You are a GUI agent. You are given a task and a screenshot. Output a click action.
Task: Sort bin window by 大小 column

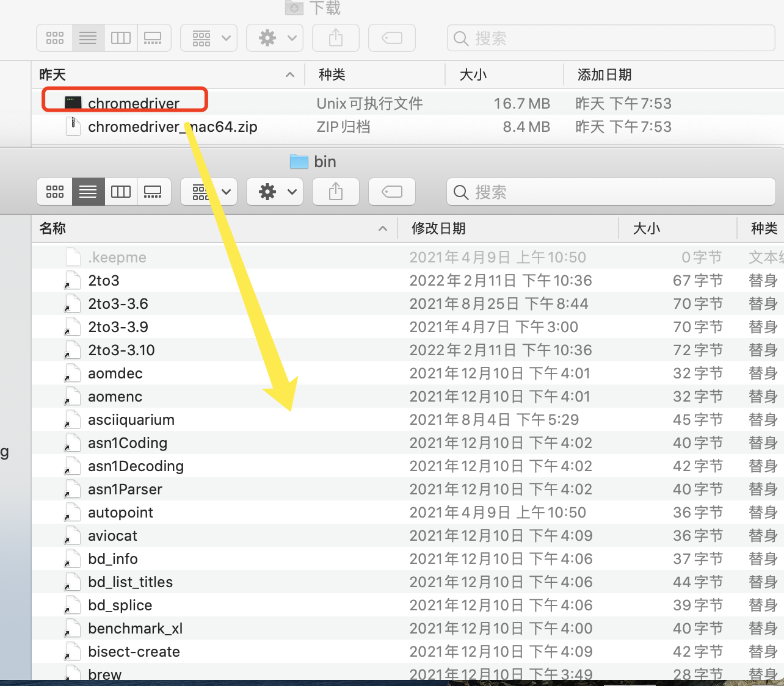coord(678,228)
